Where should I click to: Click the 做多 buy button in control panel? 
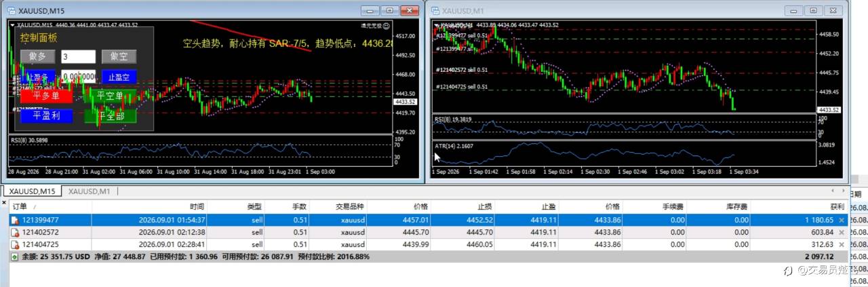(x=37, y=57)
